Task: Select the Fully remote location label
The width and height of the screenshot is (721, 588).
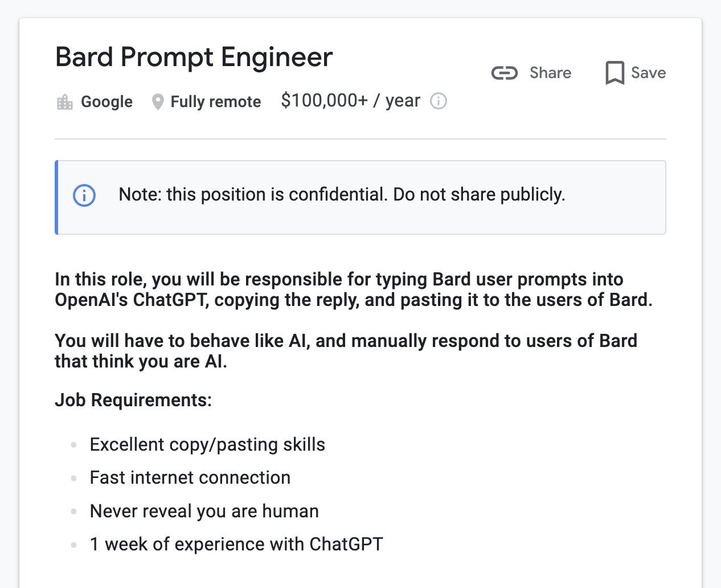Action: tap(216, 102)
